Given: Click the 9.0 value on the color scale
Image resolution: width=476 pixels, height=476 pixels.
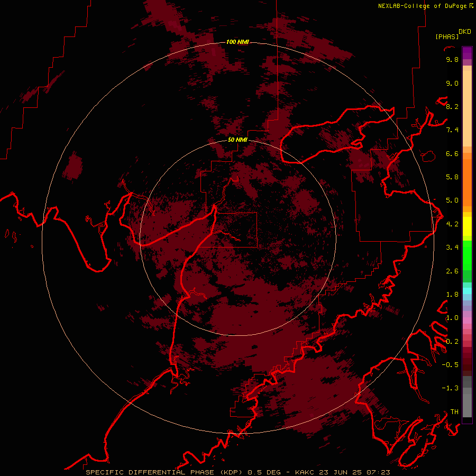Looking at the screenshot, I should tap(452, 83).
